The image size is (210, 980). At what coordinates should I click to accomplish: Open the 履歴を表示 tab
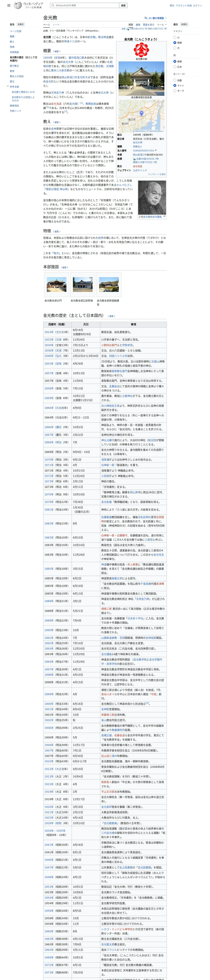coord(149,25)
